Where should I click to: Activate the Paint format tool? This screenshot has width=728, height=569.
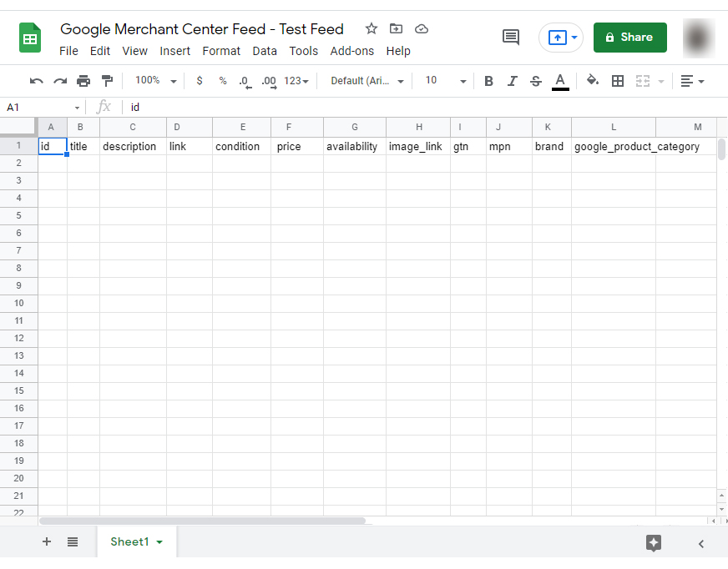pos(107,81)
